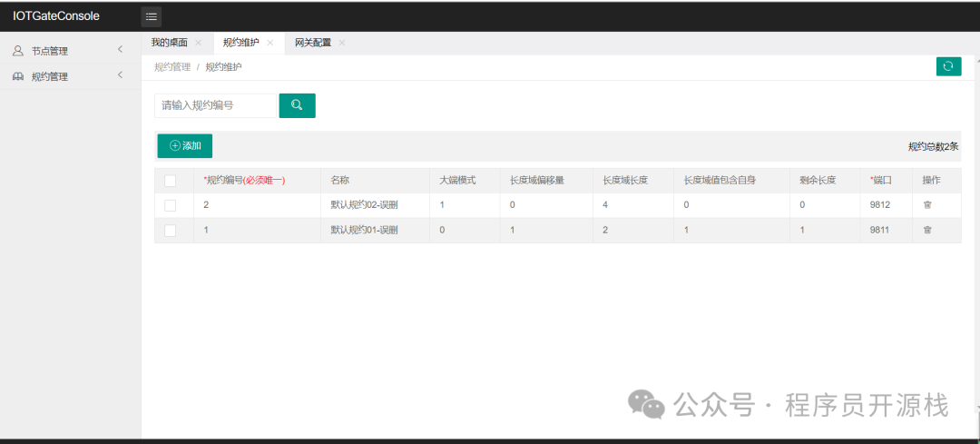Switch to the 网关配置 tab
This screenshot has width=980, height=444.
[x=312, y=43]
